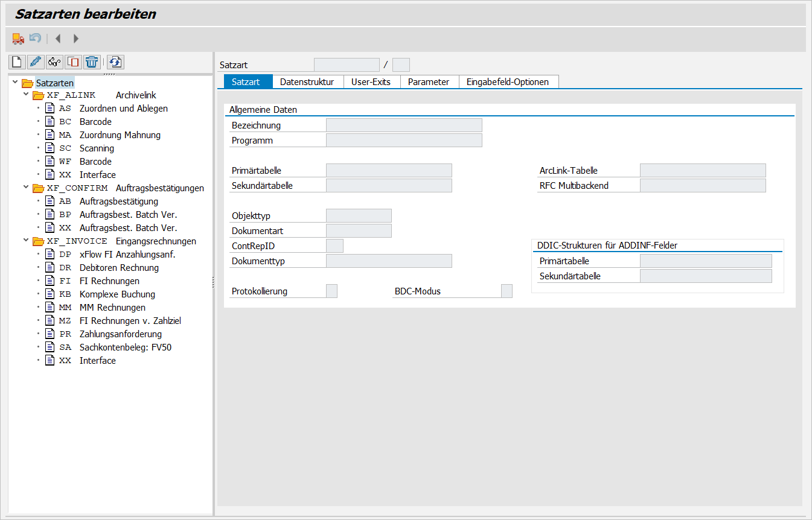Click the Protokollierung field box
The image size is (812, 520).
tap(331, 291)
